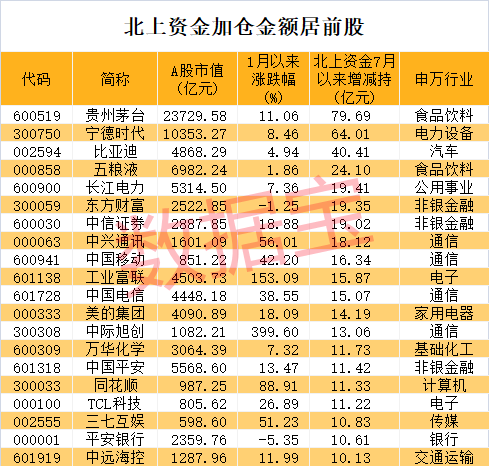Click the 长江电力 name cell
489x466 pixels.
click(x=115, y=187)
